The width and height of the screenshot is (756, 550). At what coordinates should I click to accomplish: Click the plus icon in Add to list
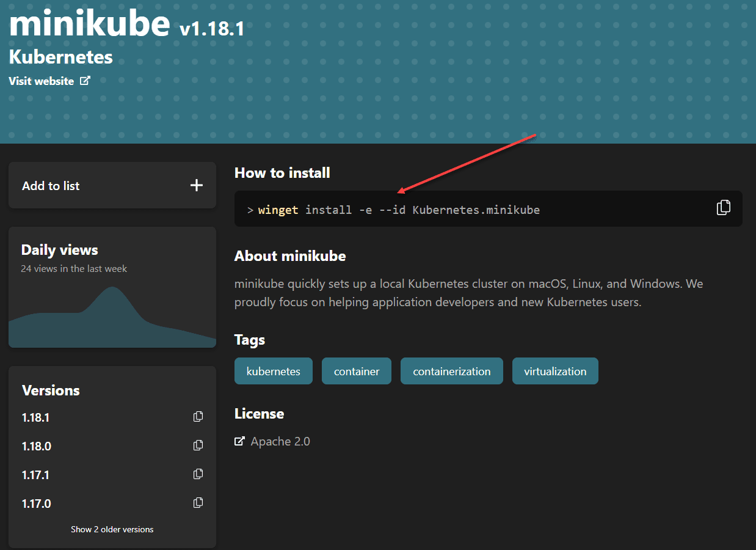pos(196,185)
